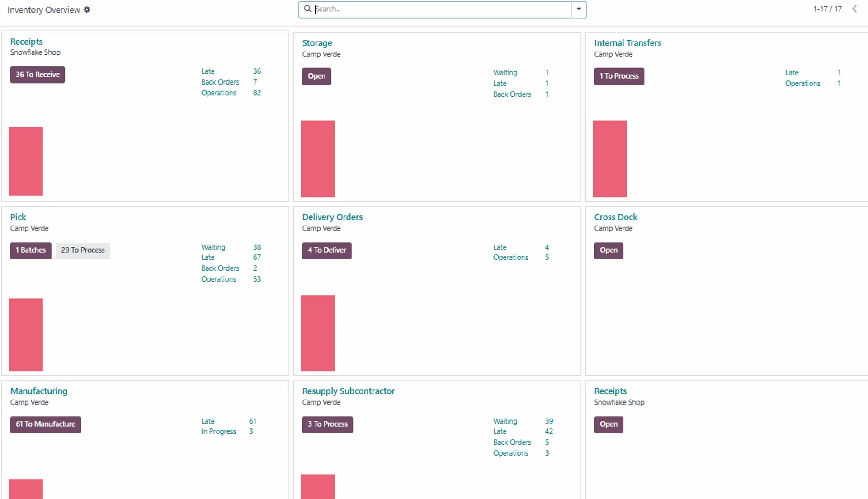868x499 pixels.
Task: Click the 36 To Receive button
Action: click(38, 75)
